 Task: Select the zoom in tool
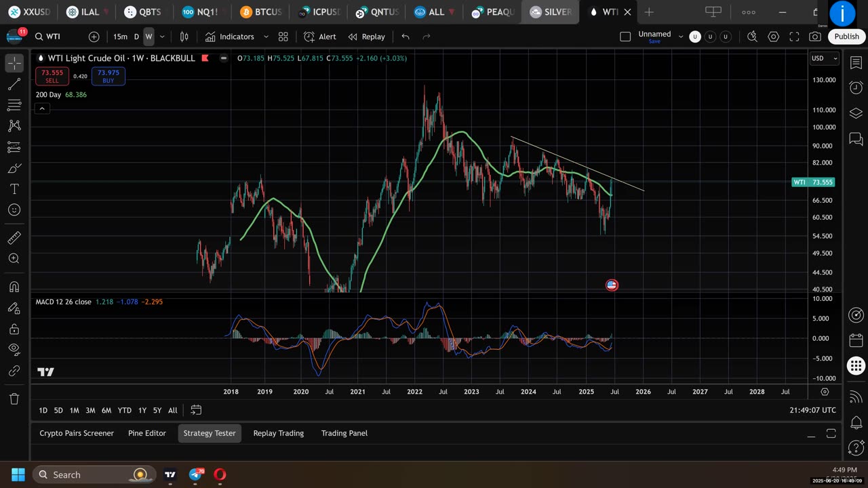[14, 258]
